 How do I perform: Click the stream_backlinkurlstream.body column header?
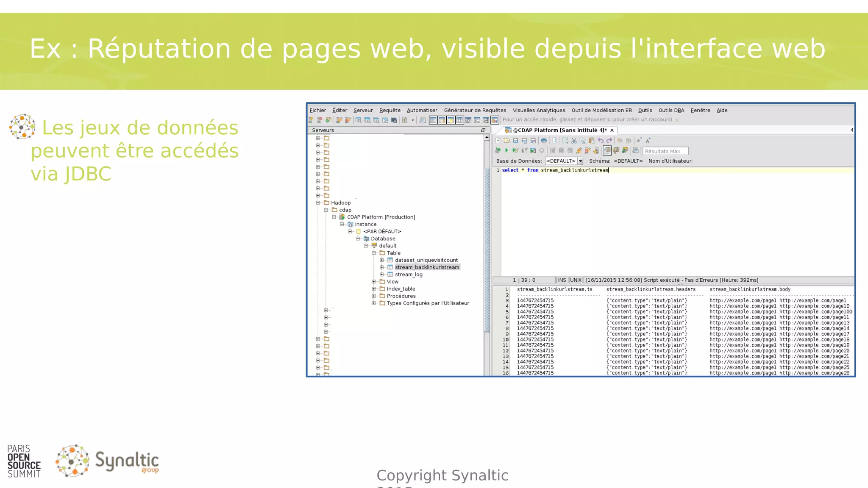coord(750,290)
